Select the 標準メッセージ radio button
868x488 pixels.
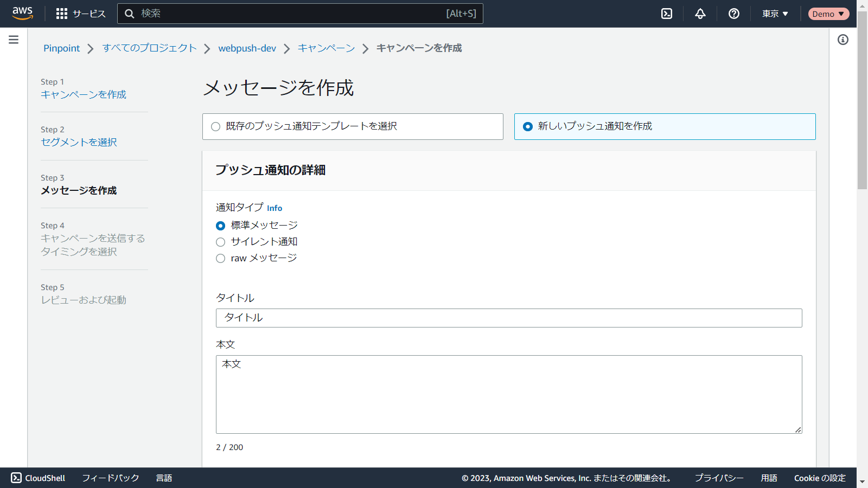(x=221, y=226)
